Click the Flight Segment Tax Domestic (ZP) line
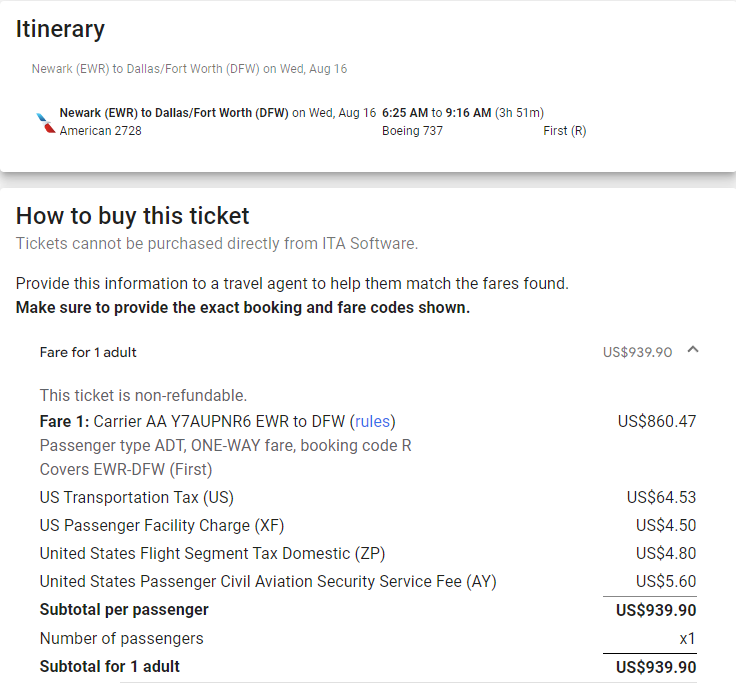The width and height of the screenshot is (736, 683). [212, 553]
